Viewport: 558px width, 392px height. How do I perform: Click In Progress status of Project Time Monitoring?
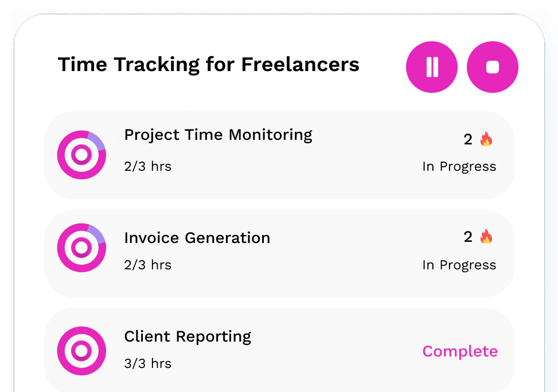point(459,166)
